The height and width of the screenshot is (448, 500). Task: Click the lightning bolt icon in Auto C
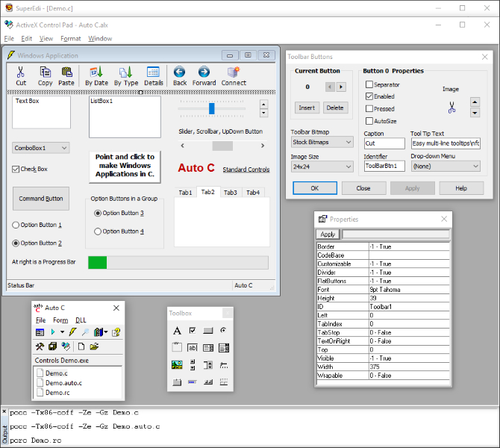click(x=73, y=332)
